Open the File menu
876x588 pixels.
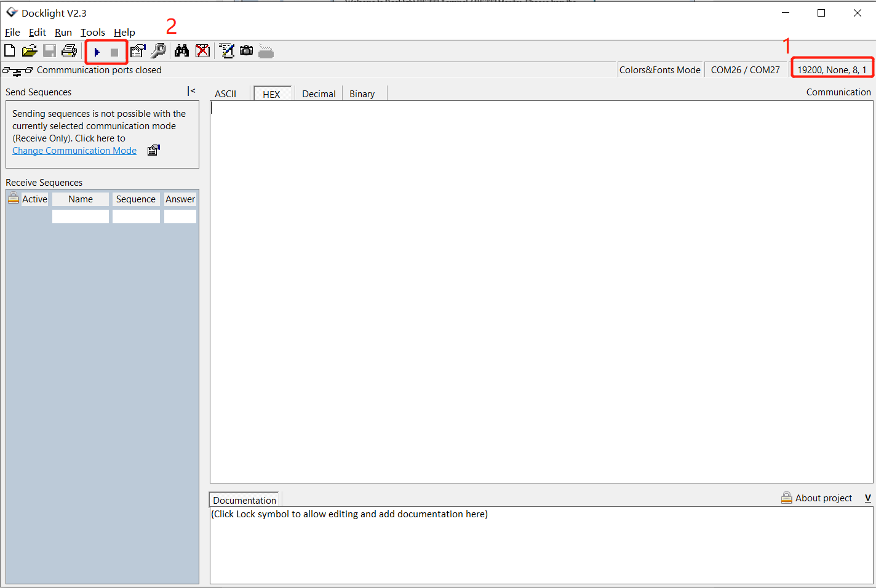12,33
